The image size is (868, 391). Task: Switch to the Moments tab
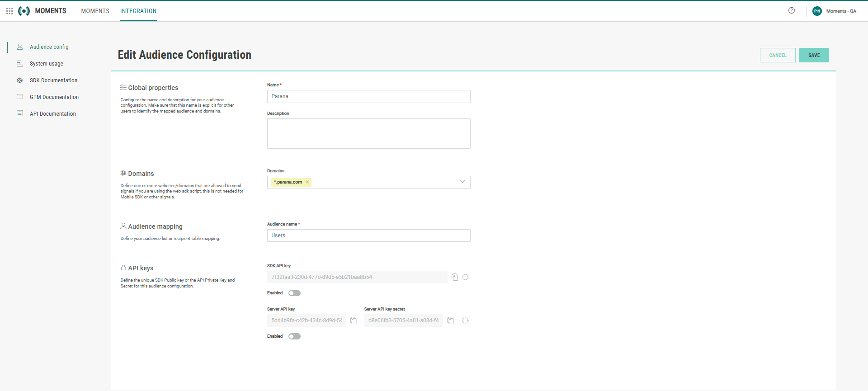point(95,11)
